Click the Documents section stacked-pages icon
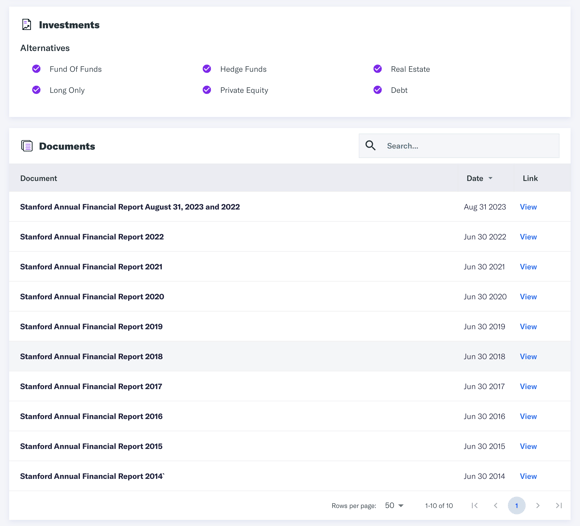Image resolution: width=580 pixels, height=526 pixels. pyautogui.click(x=27, y=146)
